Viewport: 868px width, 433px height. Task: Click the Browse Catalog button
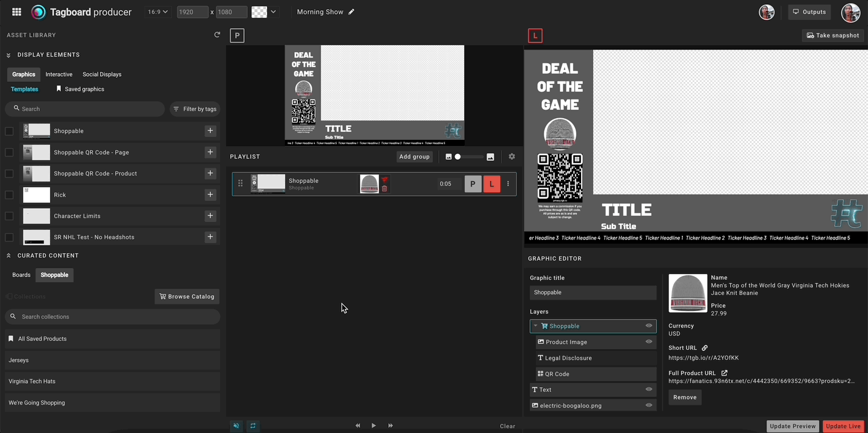tap(187, 297)
